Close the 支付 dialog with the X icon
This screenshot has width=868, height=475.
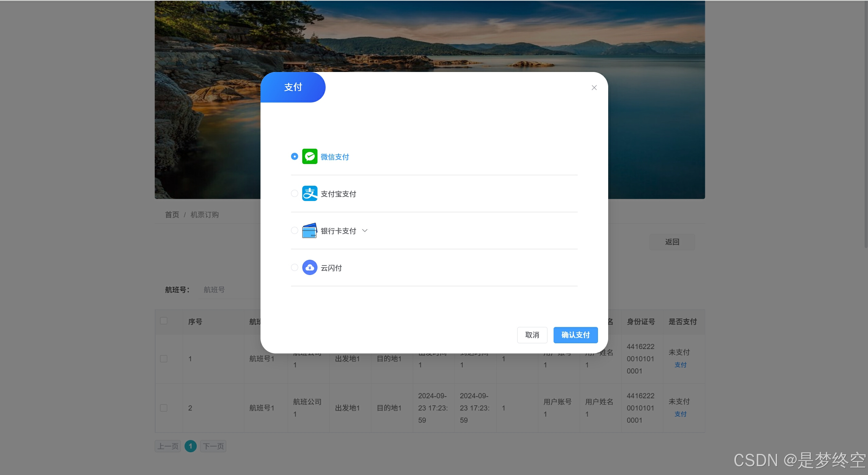tap(594, 88)
